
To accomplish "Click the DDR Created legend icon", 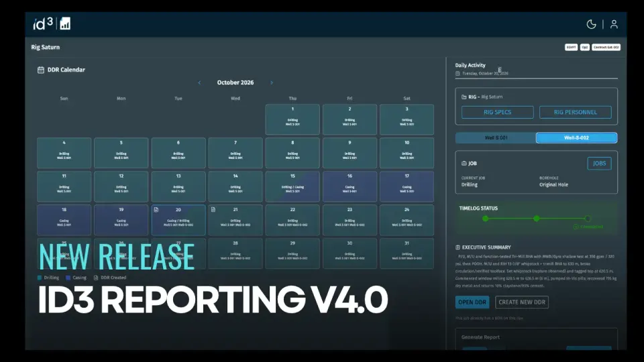I will pyautogui.click(x=96, y=278).
